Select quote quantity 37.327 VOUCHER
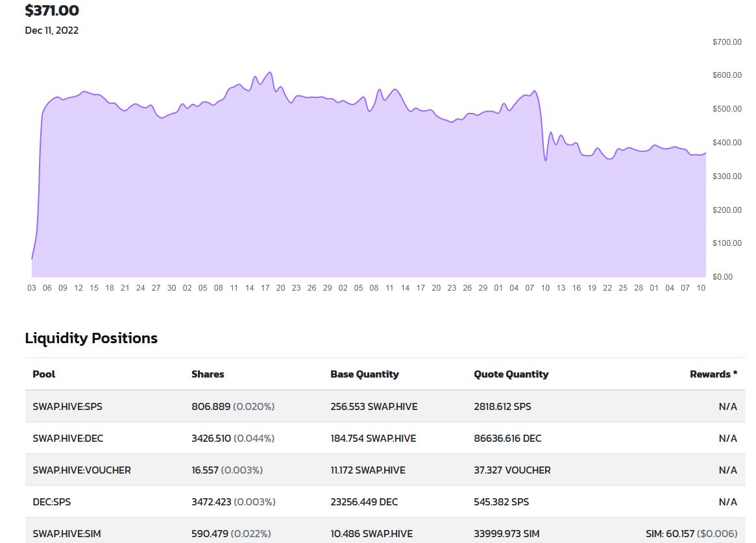The width and height of the screenshot is (756, 543). coord(512,470)
